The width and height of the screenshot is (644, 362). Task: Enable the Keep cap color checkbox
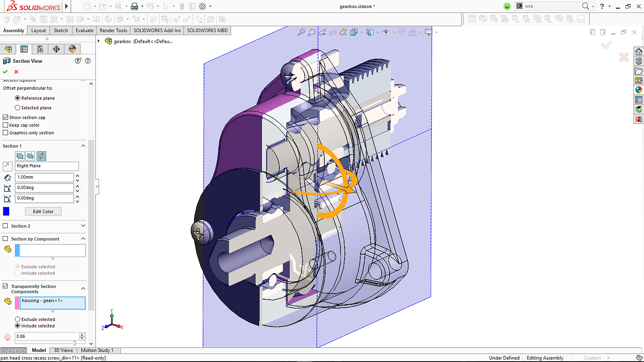(6, 125)
